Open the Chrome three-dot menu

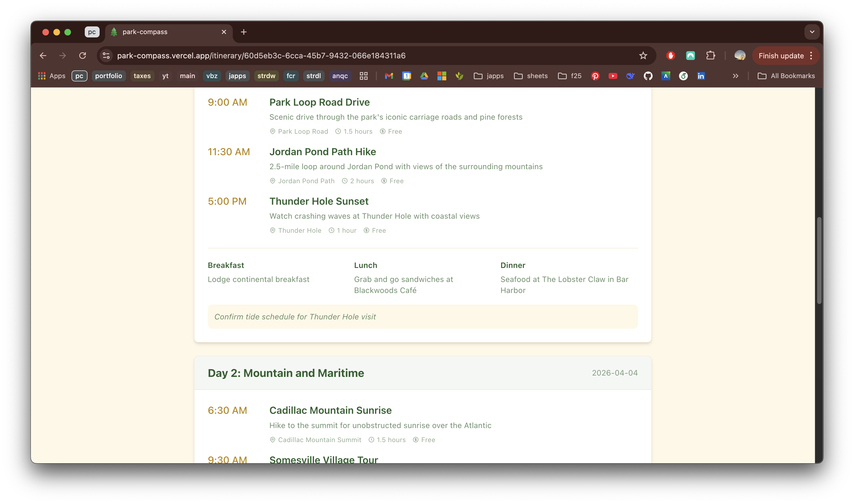tap(811, 56)
